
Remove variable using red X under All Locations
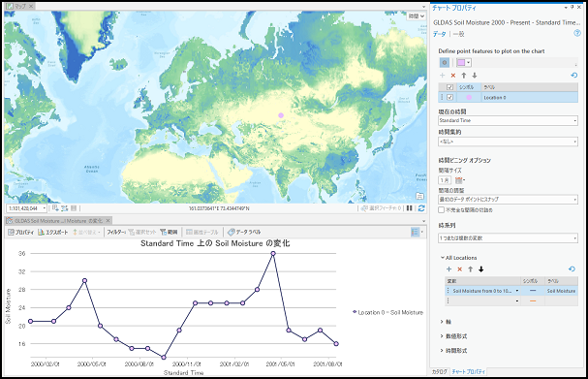460,269
